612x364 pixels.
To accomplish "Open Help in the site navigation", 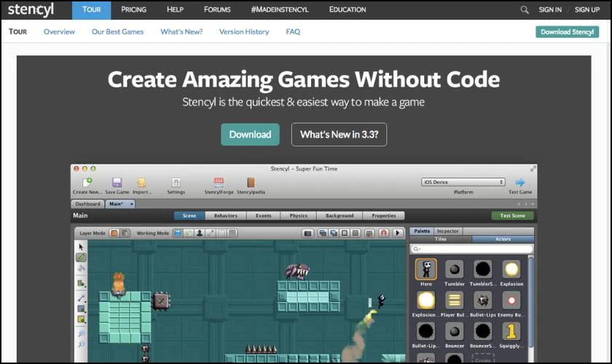I will (175, 9).
